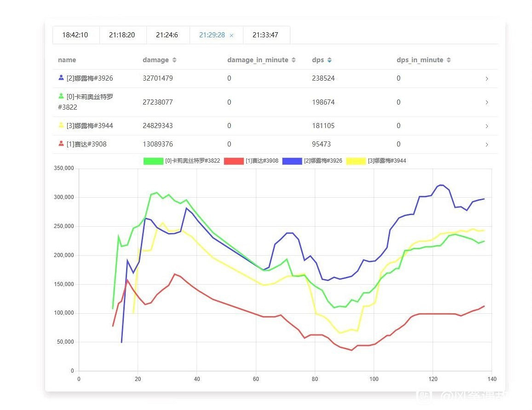Screen dimensions: 532x410
Task: Hide the red 赛达#3908 legend series
Action: point(233,161)
